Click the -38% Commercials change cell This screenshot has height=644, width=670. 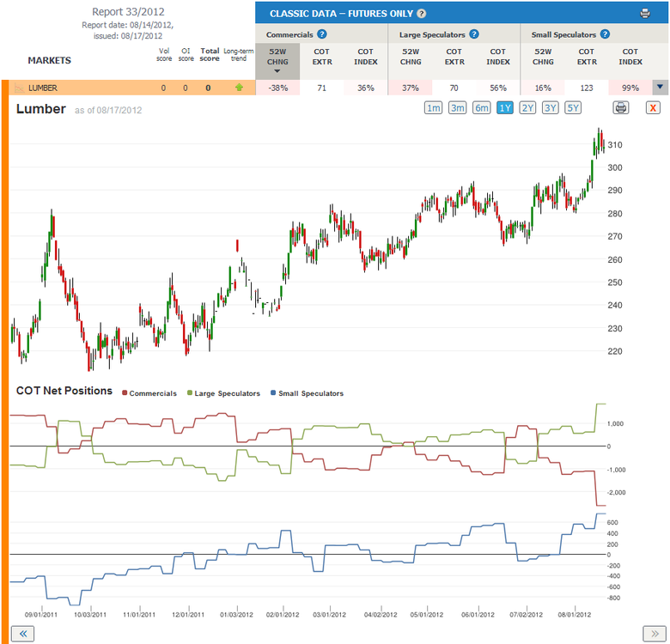coord(277,88)
